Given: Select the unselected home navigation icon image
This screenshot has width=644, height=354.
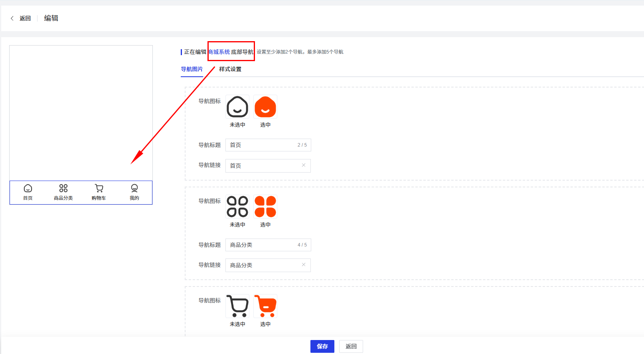Looking at the screenshot, I should pos(237,107).
